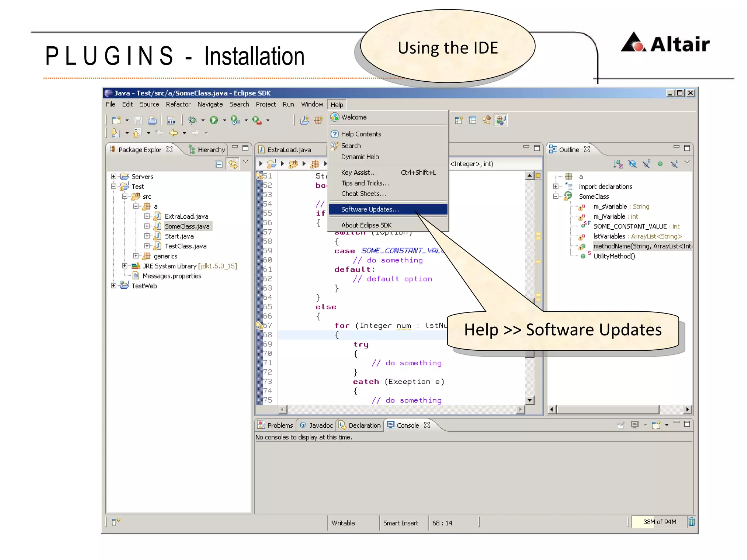This screenshot has height=560, width=747.
Task: Select SomeClass.java in Package Explorer
Action: 187,226
